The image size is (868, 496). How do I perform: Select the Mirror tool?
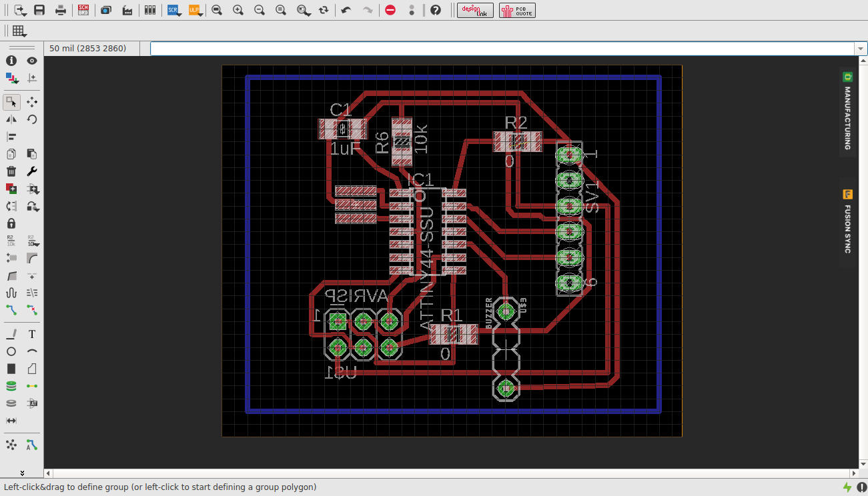coord(11,119)
